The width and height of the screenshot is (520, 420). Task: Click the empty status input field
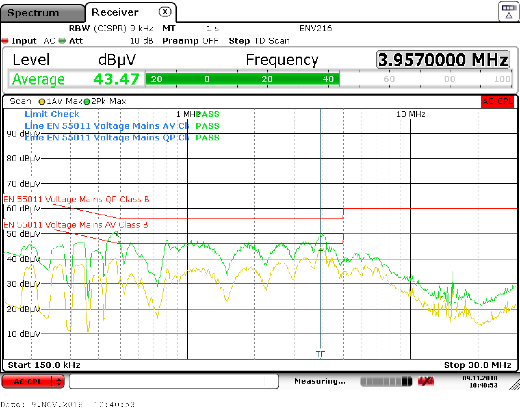pyautogui.click(x=174, y=381)
